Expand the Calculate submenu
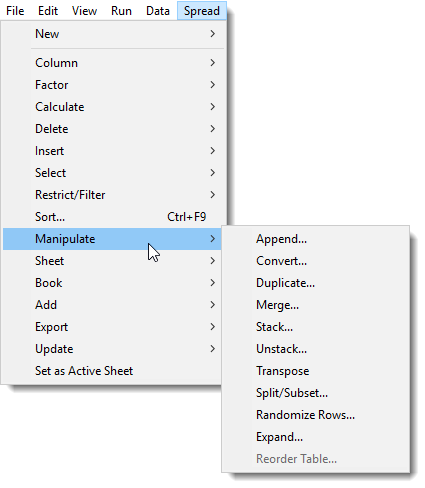 [114, 107]
